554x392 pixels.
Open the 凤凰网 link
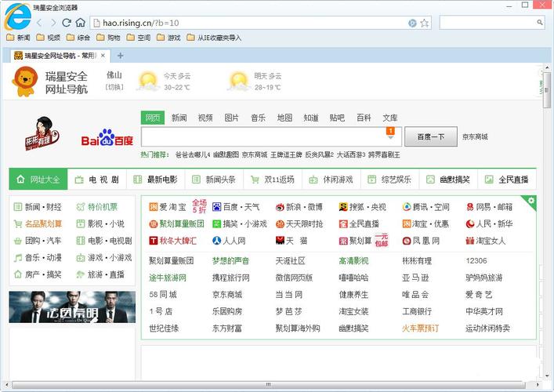(x=421, y=241)
